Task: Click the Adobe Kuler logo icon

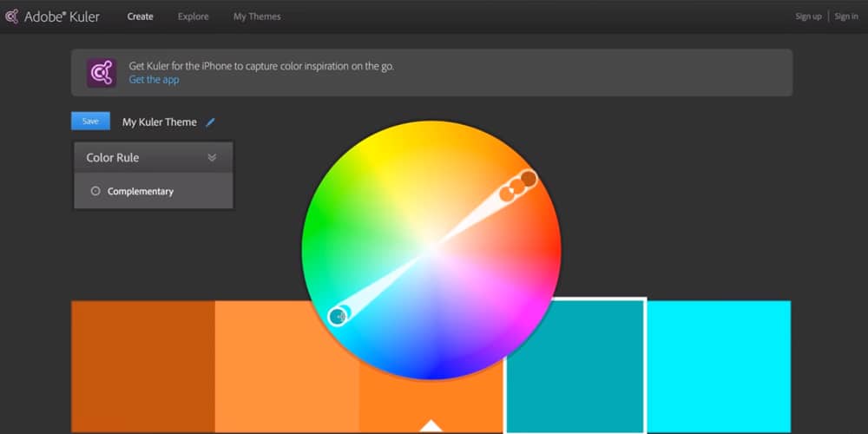Action: 11,16
